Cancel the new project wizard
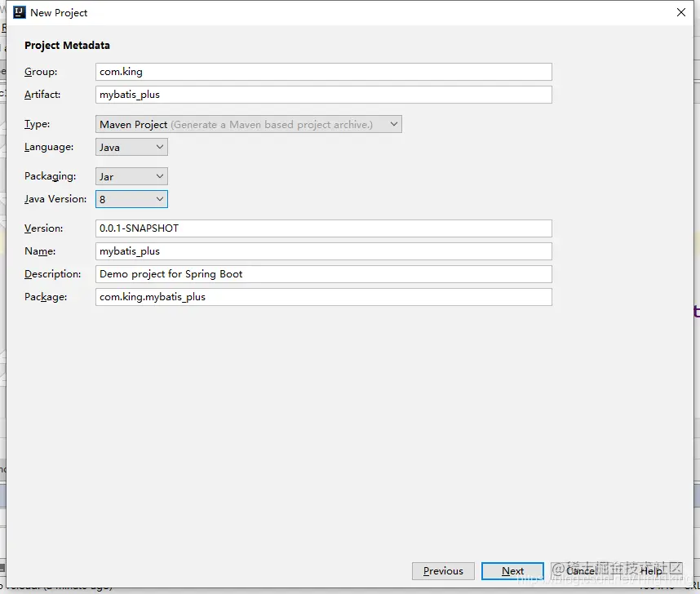Viewport: 700px width, 594px height. point(582,571)
